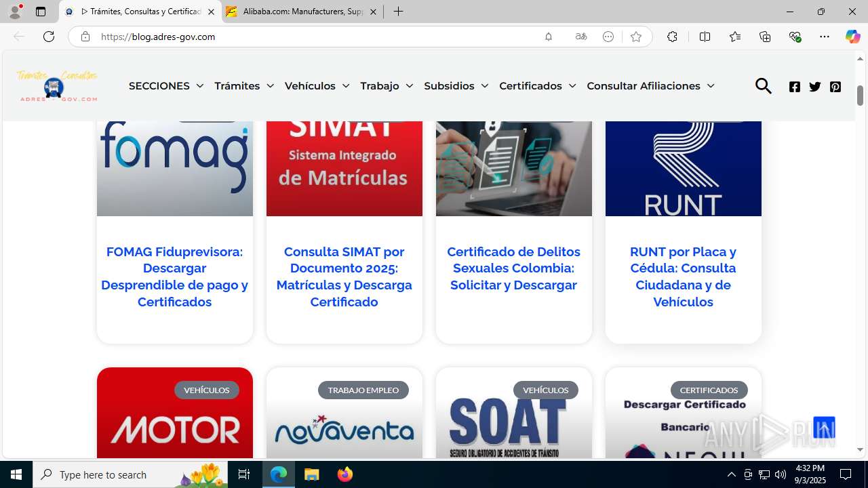Select the Trámites, Consultas y Certificados tab
Image resolution: width=868 pixels, height=488 pixels.
[x=141, y=12]
